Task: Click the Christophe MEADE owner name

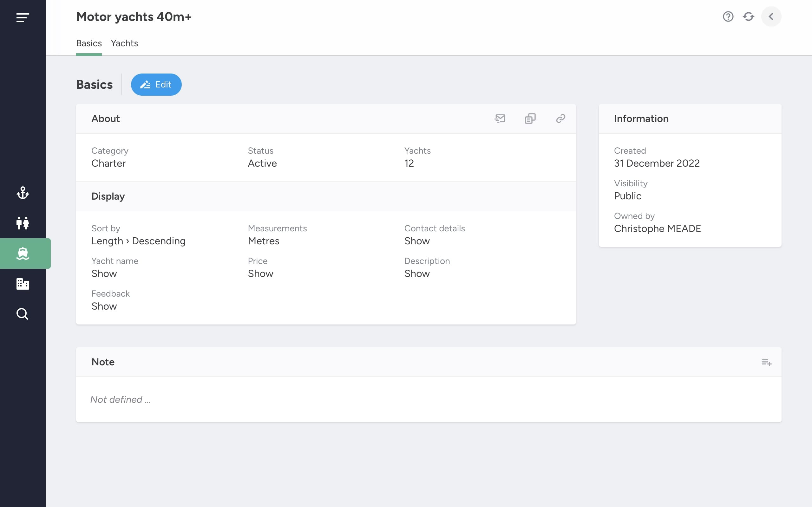Action: pyautogui.click(x=657, y=229)
